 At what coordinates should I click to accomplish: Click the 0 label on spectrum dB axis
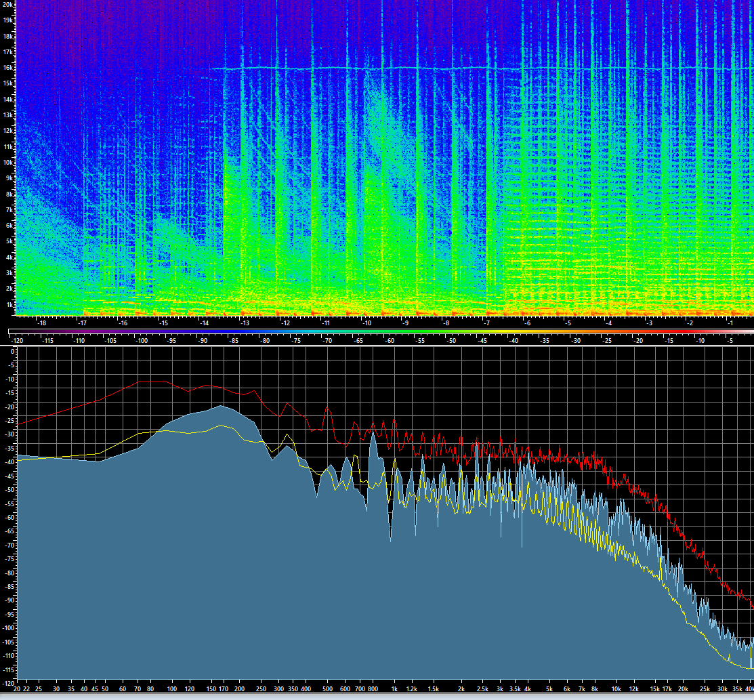13,352
